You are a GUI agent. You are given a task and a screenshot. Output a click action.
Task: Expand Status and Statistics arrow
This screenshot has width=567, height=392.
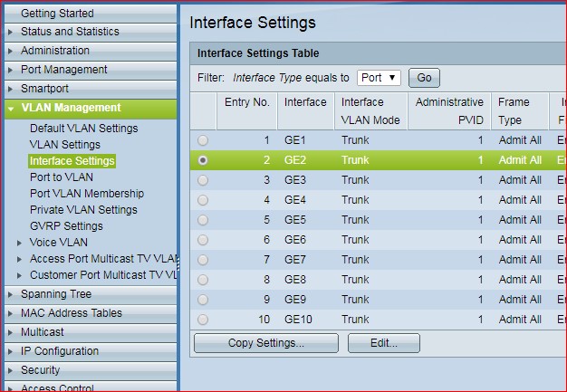[11, 32]
